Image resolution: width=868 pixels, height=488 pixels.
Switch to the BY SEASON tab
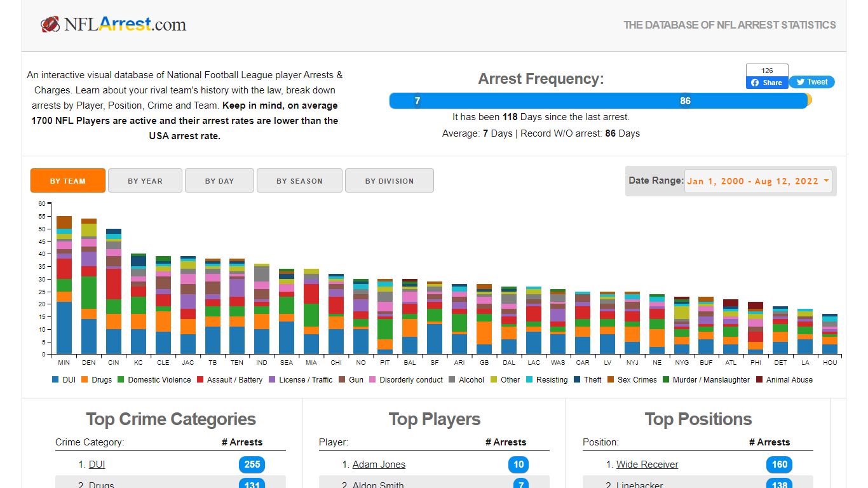pos(299,180)
